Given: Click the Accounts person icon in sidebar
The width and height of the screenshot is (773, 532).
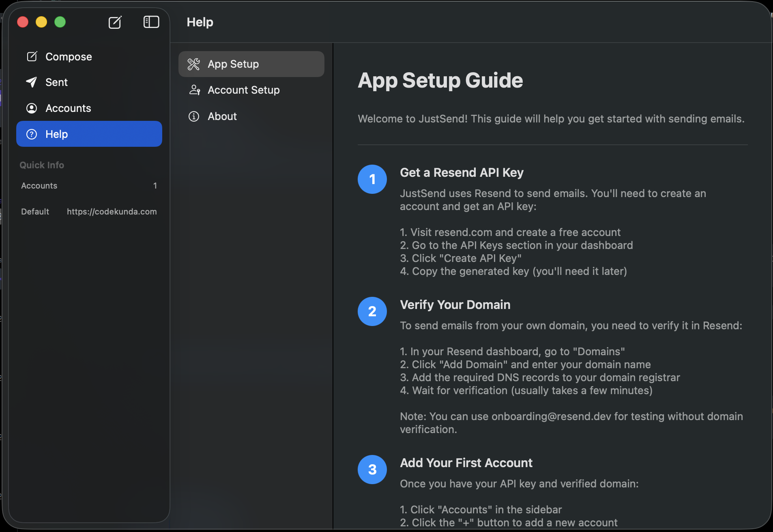Looking at the screenshot, I should point(32,108).
